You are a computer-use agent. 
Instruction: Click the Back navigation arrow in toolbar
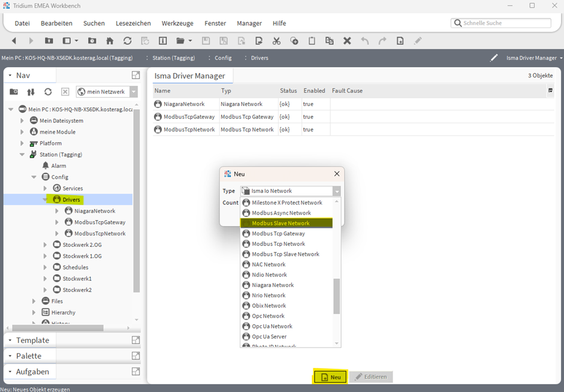pyautogui.click(x=14, y=41)
